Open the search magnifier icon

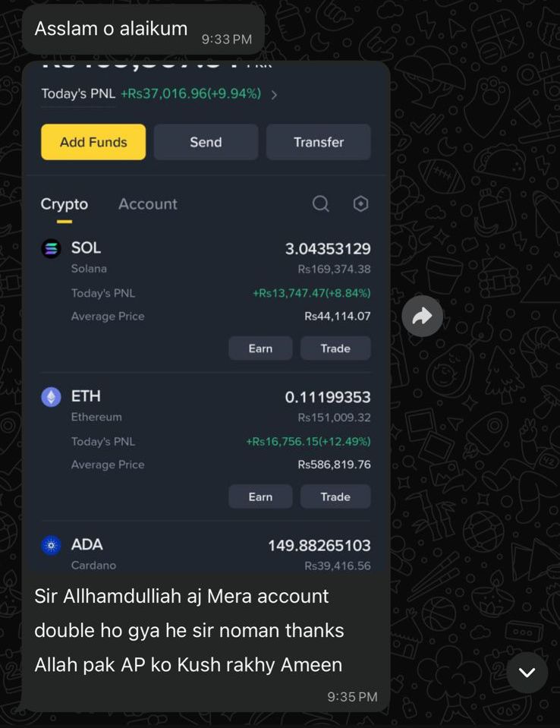coord(321,203)
